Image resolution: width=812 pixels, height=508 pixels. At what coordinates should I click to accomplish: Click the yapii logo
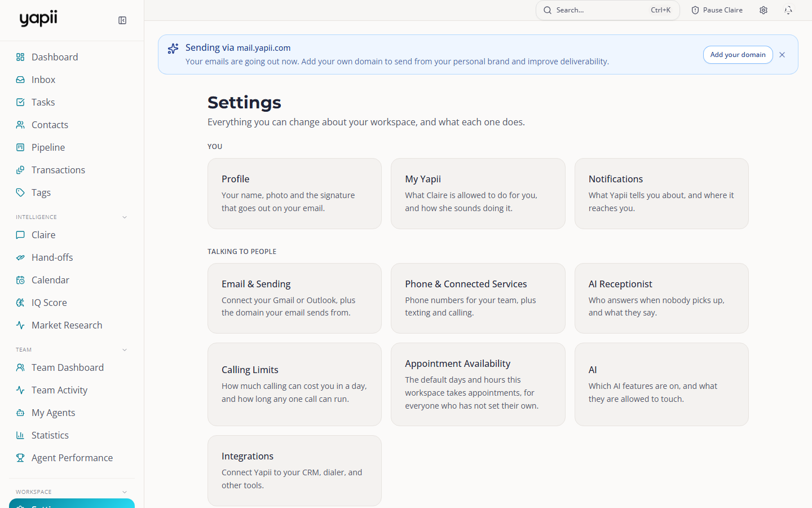[x=38, y=19]
